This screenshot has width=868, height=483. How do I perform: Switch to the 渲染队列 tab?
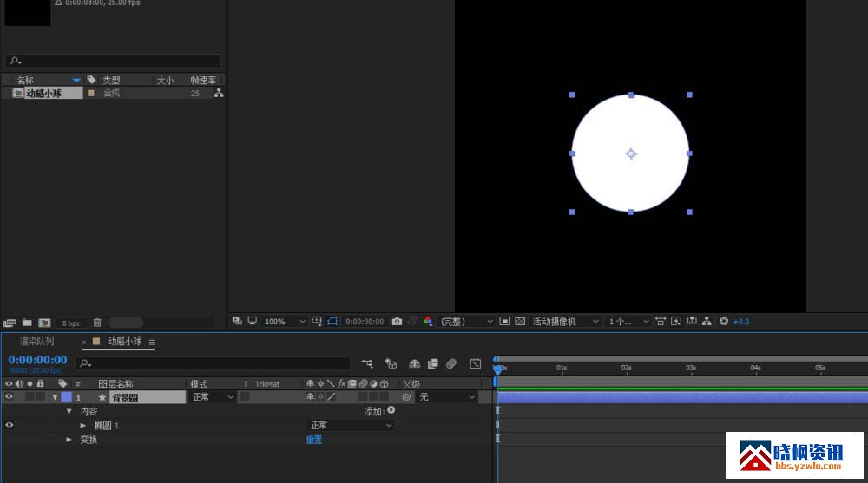coord(37,342)
